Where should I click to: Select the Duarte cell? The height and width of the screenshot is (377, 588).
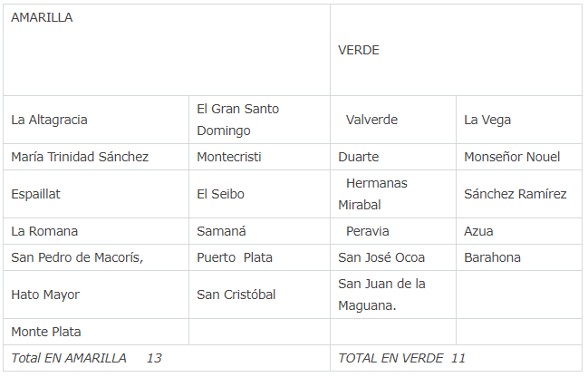coord(359,157)
